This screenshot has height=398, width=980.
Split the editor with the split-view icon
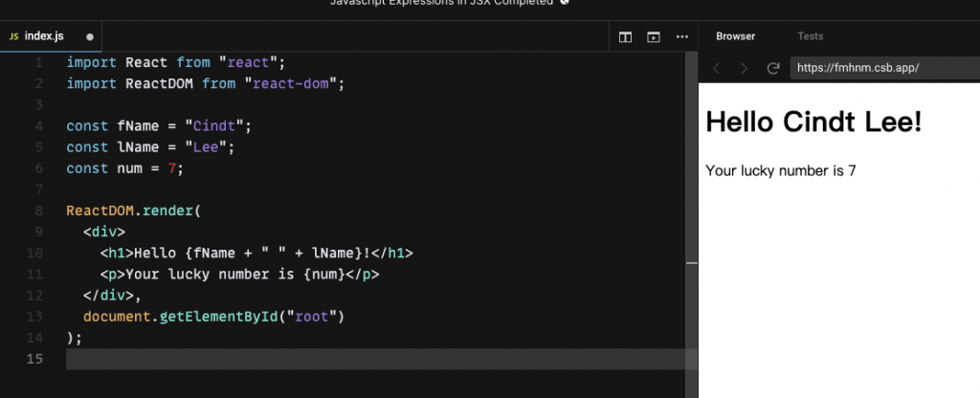[x=625, y=37]
